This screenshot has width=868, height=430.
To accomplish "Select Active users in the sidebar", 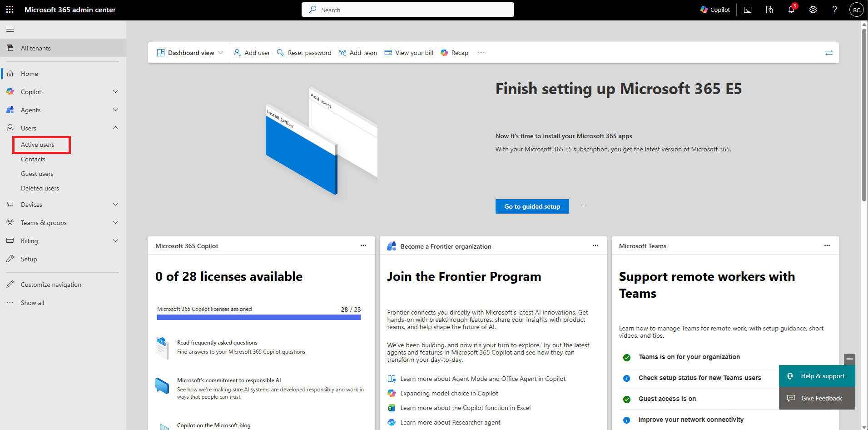I will coord(38,145).
